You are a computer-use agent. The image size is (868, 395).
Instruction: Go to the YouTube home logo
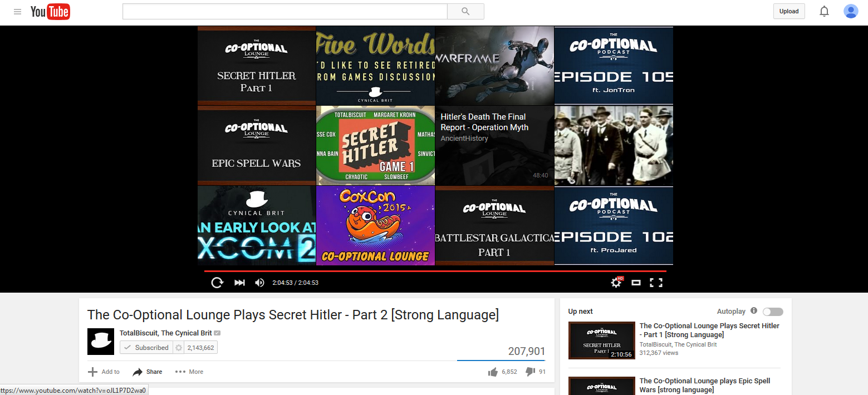pos(50,12)
